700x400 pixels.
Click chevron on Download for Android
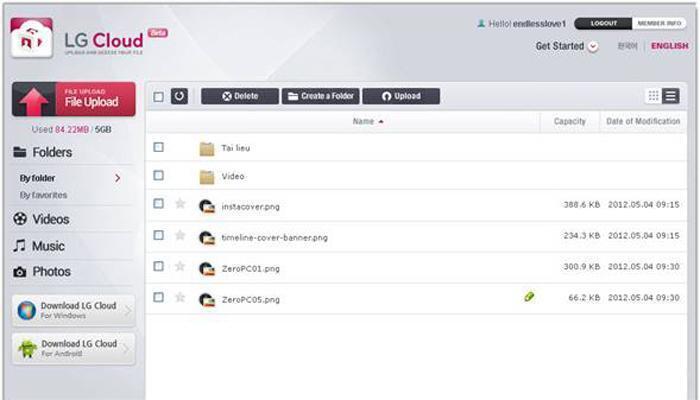coord(127,348)
